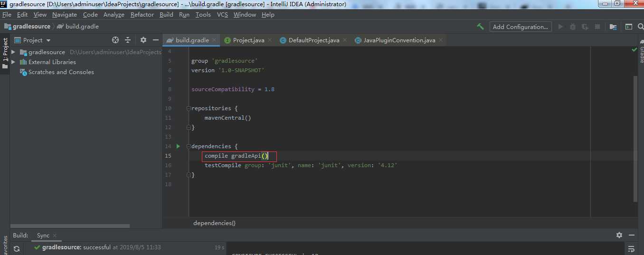Viewport: 644px width, 255px height.
Task: Open the Build menu
Action: (x=166, y=15)
